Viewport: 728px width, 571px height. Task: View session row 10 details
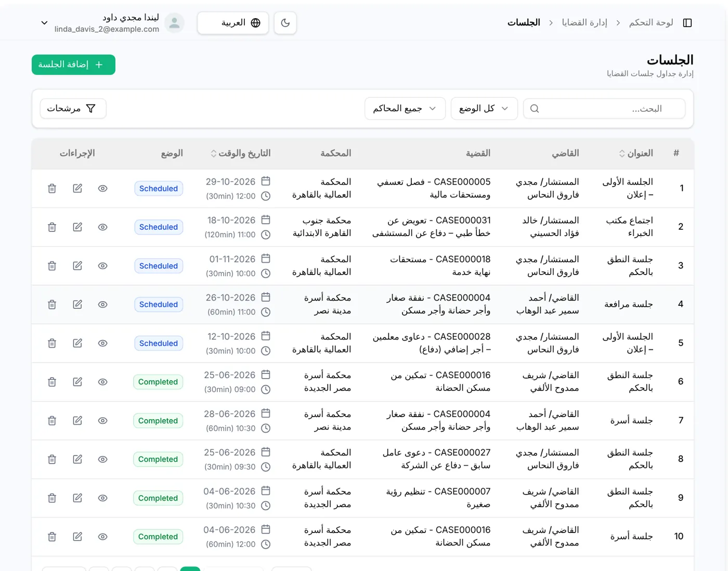[x=103, y=537]
